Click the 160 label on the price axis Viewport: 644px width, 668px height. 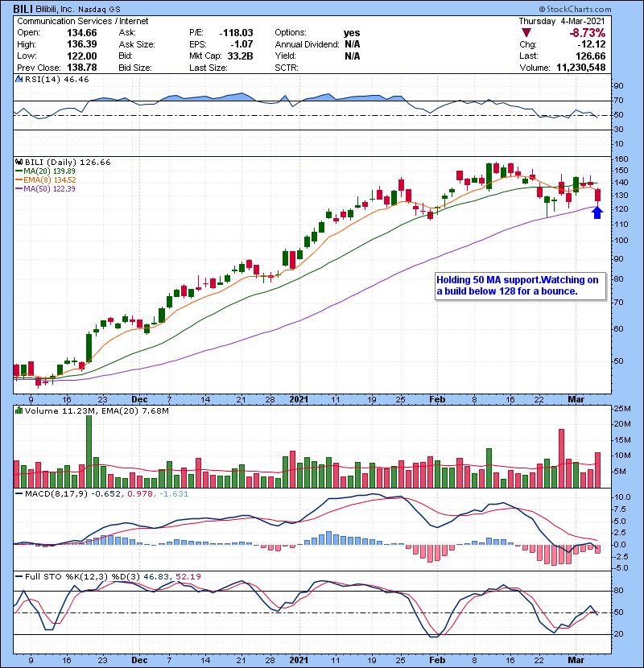(621, 159)
